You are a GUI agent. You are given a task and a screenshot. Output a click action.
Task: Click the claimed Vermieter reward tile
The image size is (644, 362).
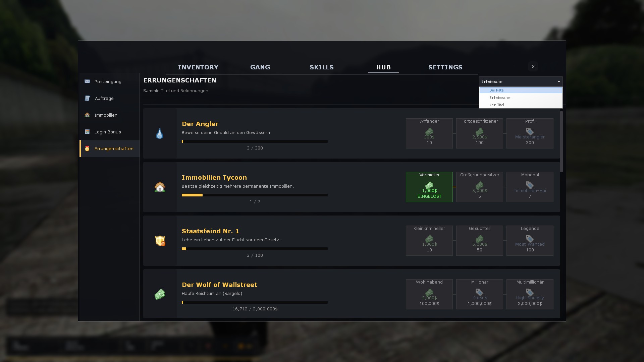pyautogui.click(x=429, y=187)
